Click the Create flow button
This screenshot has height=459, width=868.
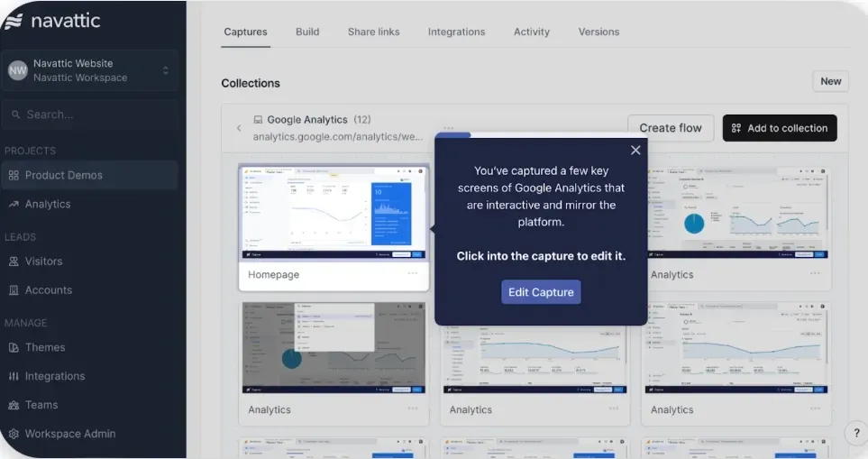[x=671, y=128]
